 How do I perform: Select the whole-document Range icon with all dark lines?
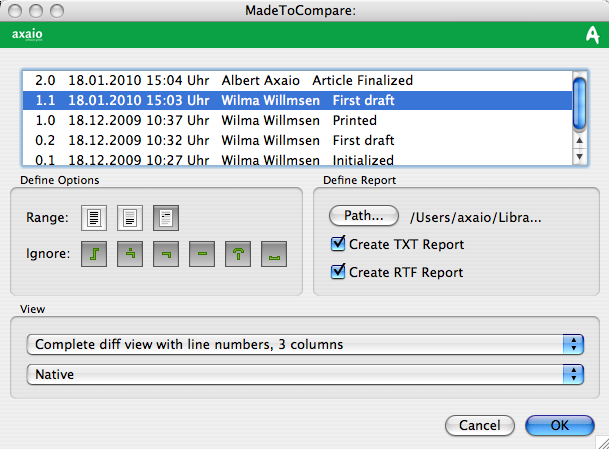tap(94, 218)
